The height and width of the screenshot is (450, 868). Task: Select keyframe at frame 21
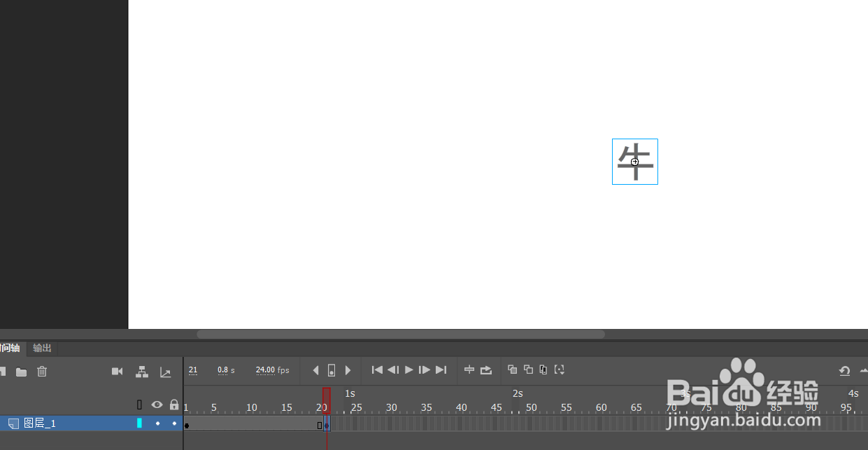(327, 424)
